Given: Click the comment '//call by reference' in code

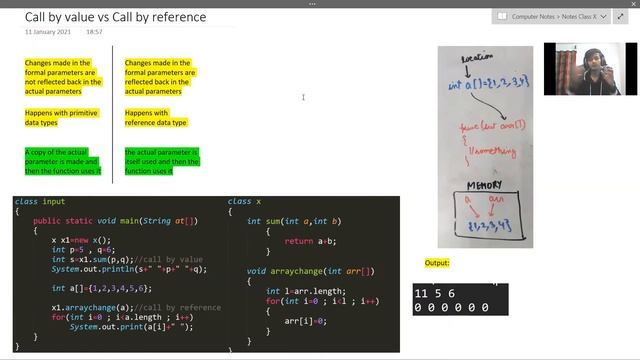Looking at the screenshot, I should click(178, 307).
